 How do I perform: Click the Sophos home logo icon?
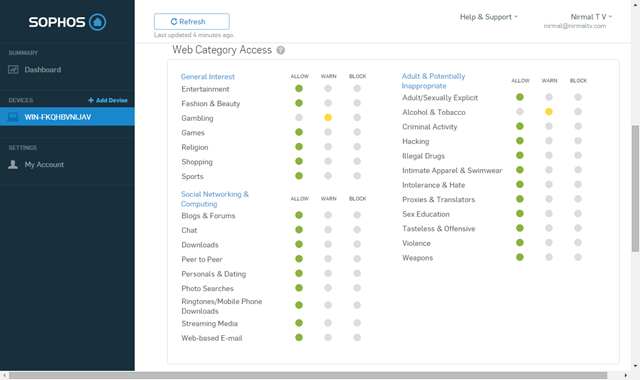(98, 22)
